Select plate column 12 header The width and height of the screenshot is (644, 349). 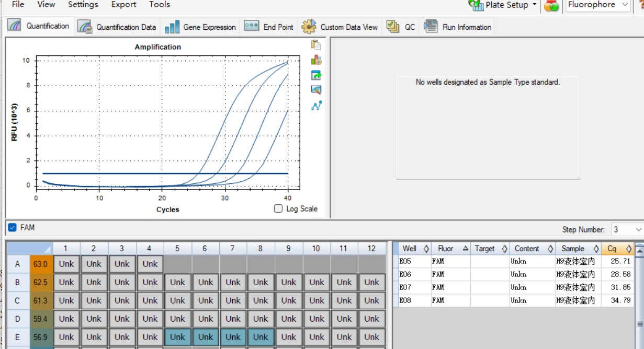click(x=372, y=249)
